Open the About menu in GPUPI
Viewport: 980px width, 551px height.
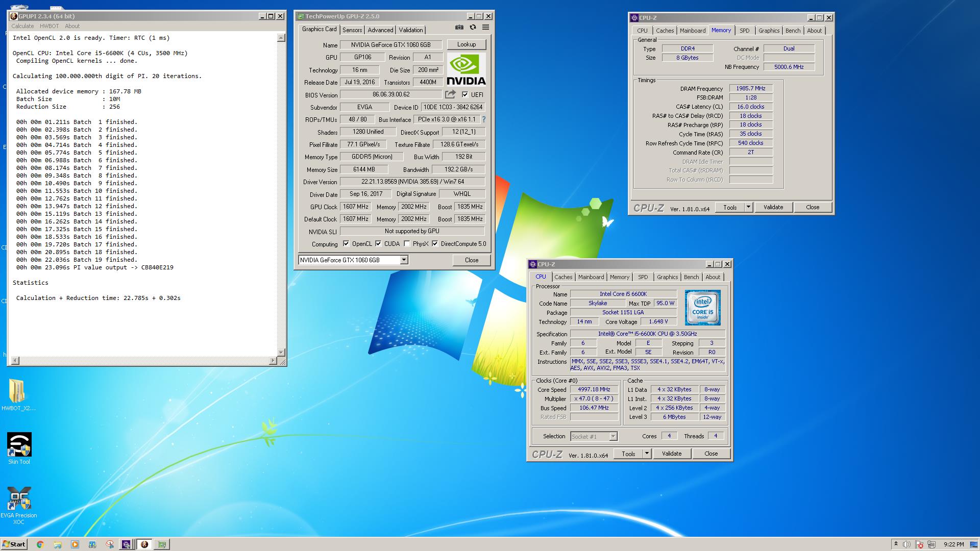point(72,26)
